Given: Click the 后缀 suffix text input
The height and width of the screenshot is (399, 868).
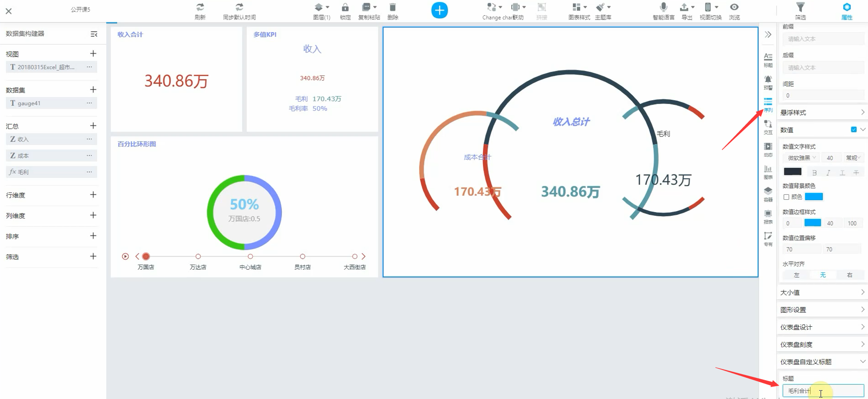Looking at the screenshot, I should point(823,68).
